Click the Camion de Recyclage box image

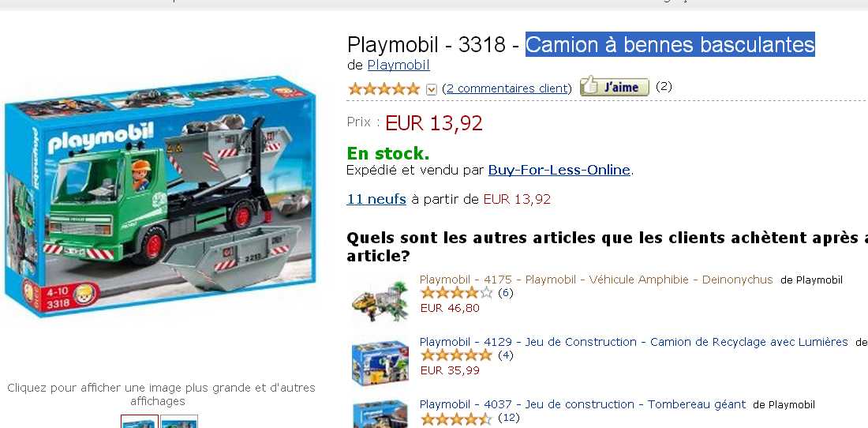pos(380,362)
